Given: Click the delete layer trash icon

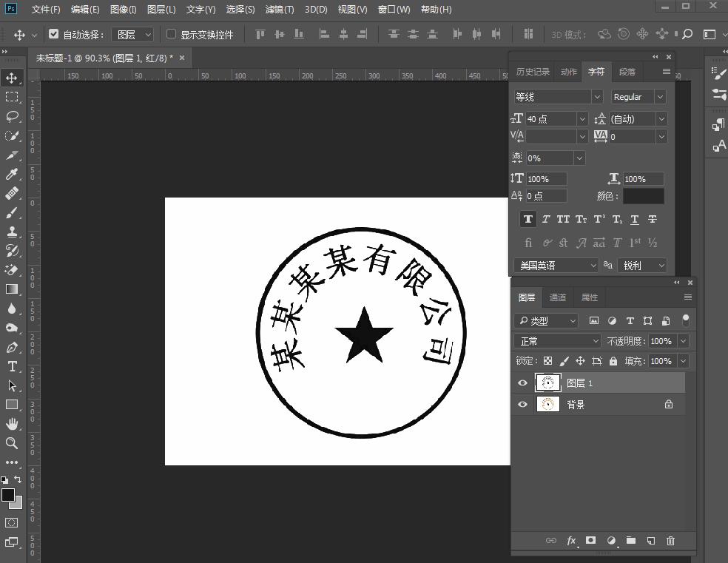Looking at the screenshot, I should [x=670, y=541].
